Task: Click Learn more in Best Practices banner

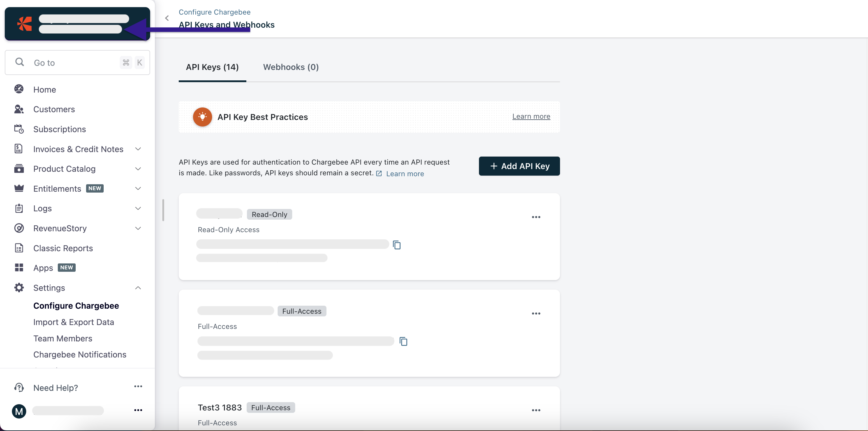Action: [531, 116]
